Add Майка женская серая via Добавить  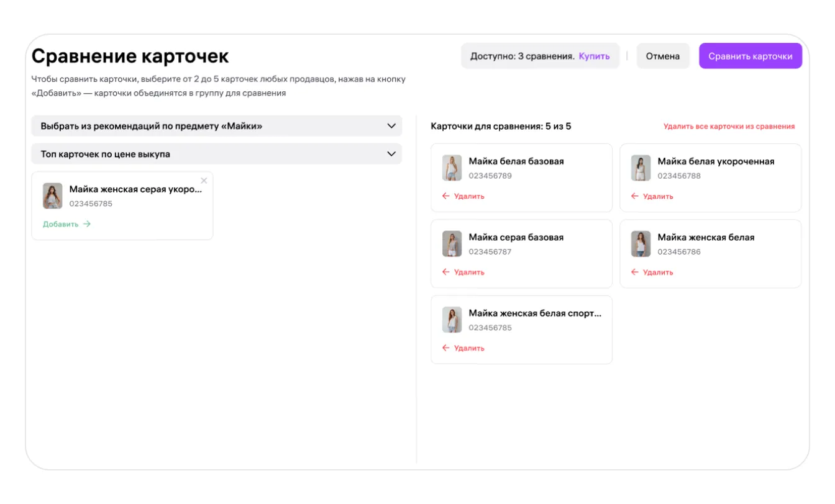[61, 224]
